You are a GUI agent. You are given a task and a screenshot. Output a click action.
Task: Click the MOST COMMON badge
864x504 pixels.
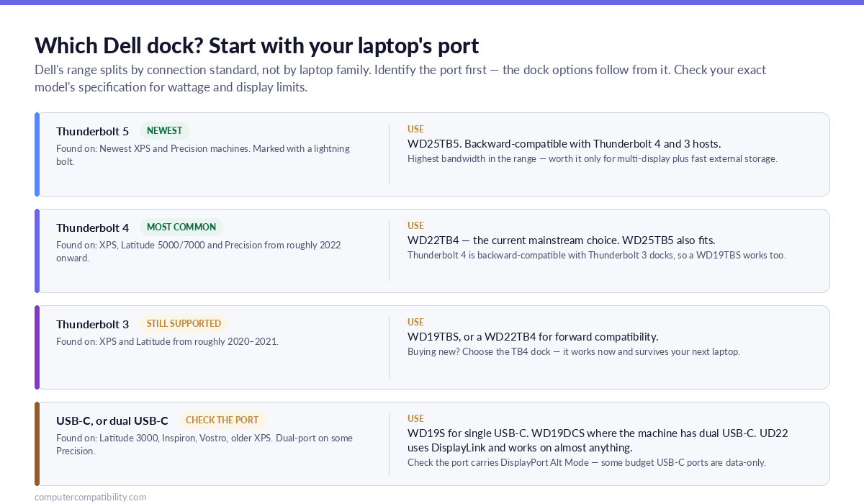click(181, 228)
